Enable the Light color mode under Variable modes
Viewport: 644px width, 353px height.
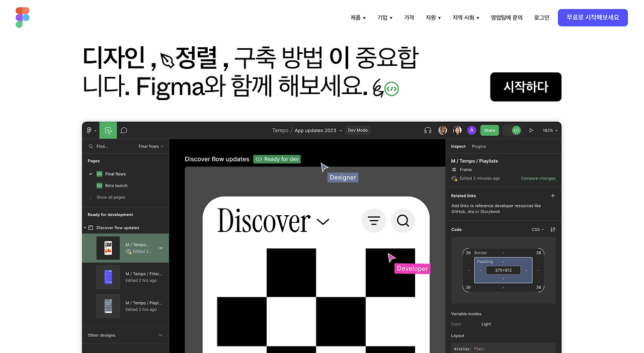pyautogui.click(x=486, y=324)
